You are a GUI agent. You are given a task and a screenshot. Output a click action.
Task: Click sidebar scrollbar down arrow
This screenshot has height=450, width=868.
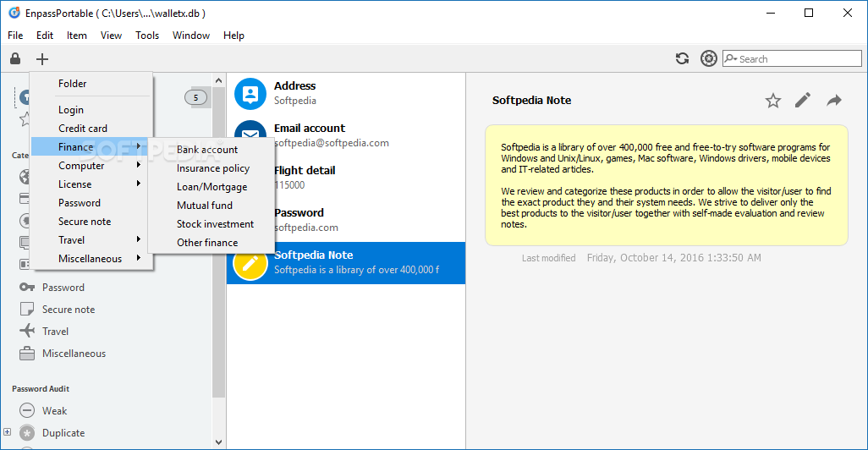point(218,442)
